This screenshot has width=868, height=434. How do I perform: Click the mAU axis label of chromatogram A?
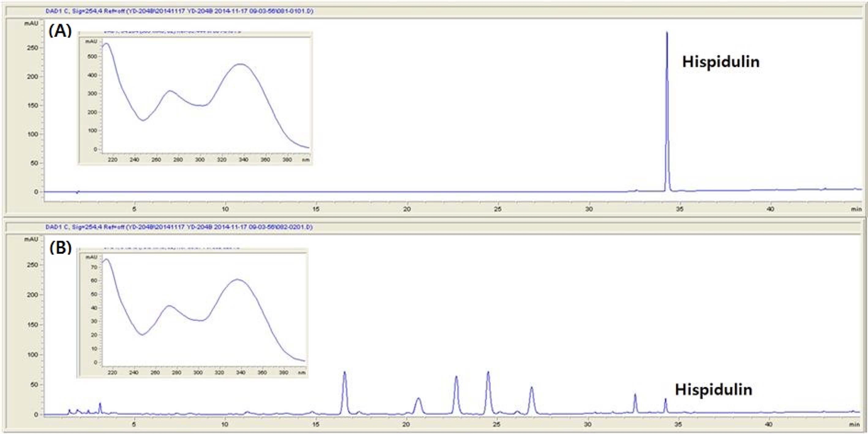point(31,24)
